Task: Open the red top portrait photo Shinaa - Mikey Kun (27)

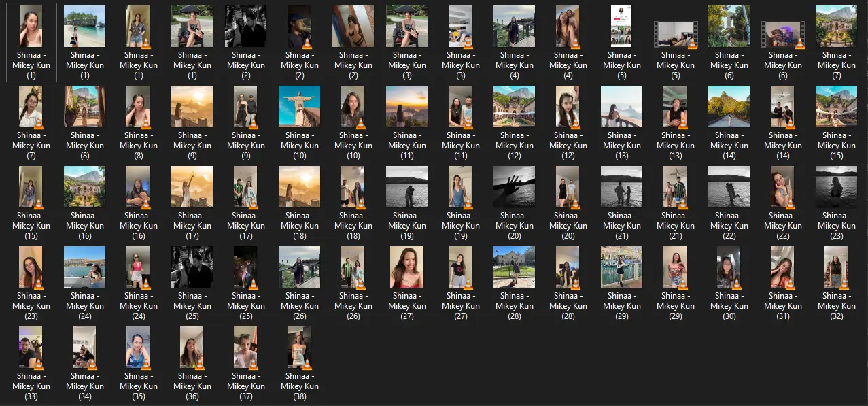Action: coord(407,267)
